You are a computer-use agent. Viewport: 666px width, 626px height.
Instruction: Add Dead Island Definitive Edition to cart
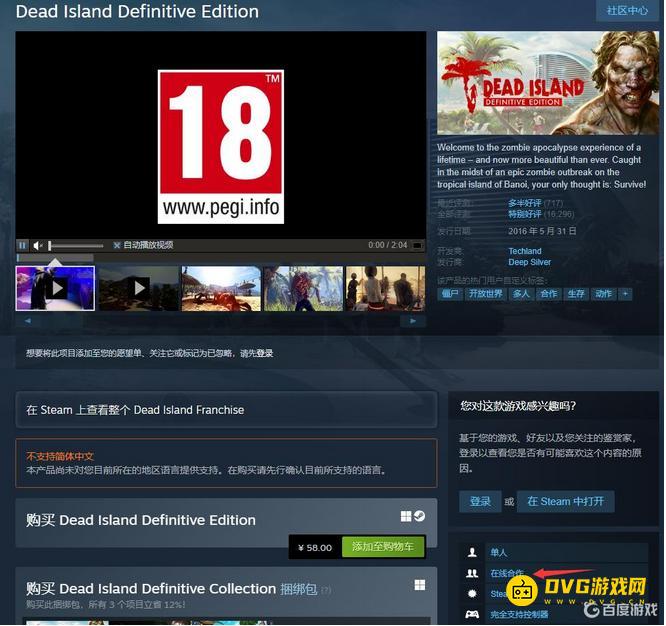383,547
